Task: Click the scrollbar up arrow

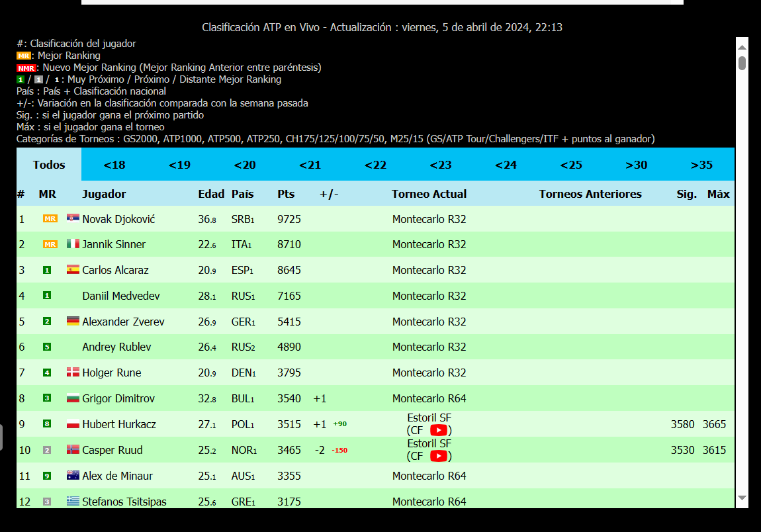Action: (742, 47)
